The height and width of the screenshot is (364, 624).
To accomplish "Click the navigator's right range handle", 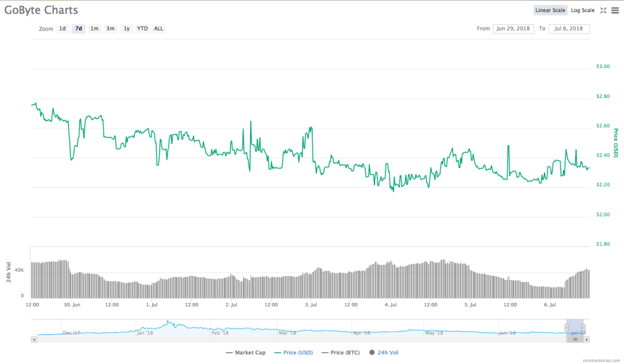I will coord(583,327).
